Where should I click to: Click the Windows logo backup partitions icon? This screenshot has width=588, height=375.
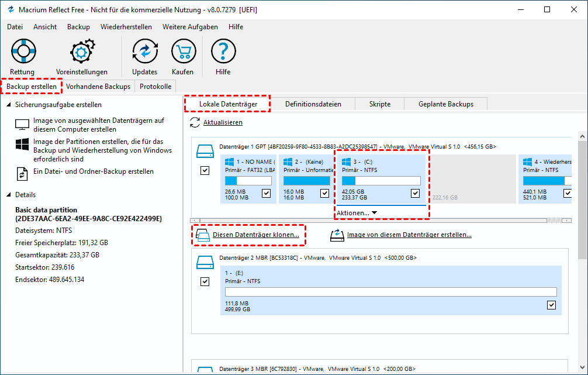(x=22, y=145)
